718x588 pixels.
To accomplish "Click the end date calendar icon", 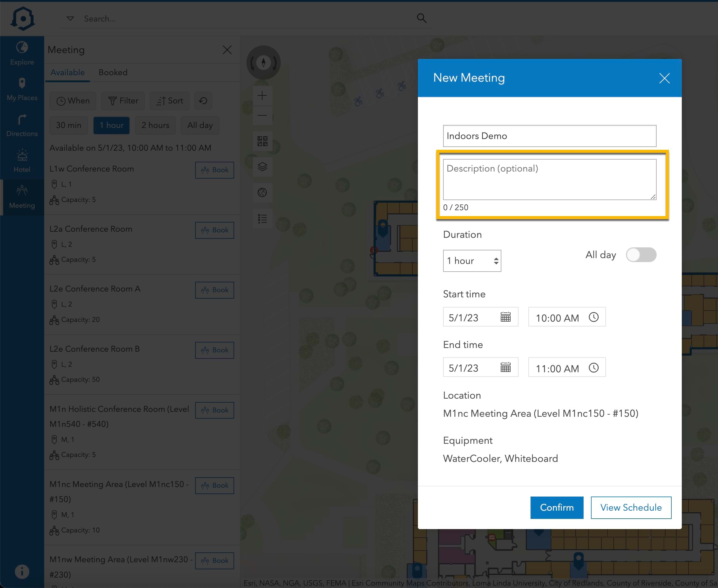I will (505, 367).
